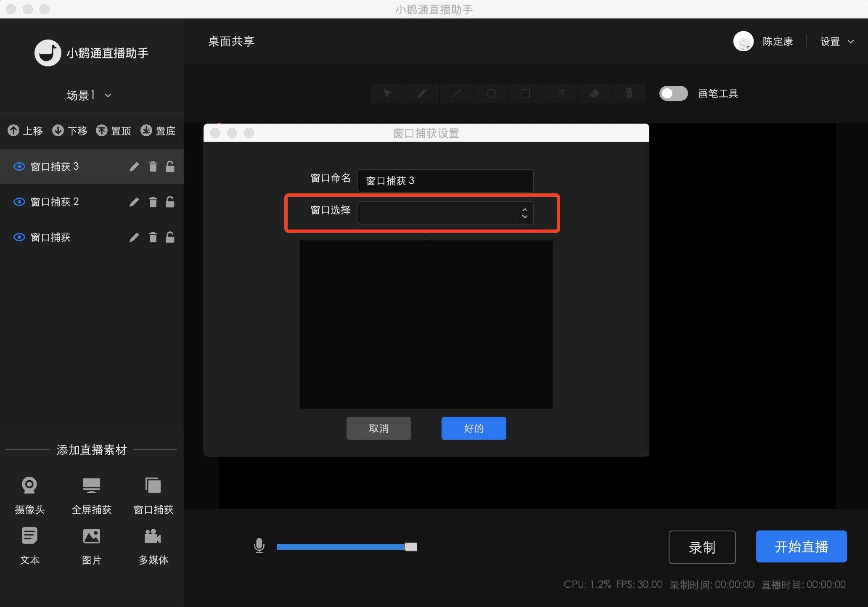Click 开始直播 to start streaming
This screenshot has height=607, width=868.
801,546
